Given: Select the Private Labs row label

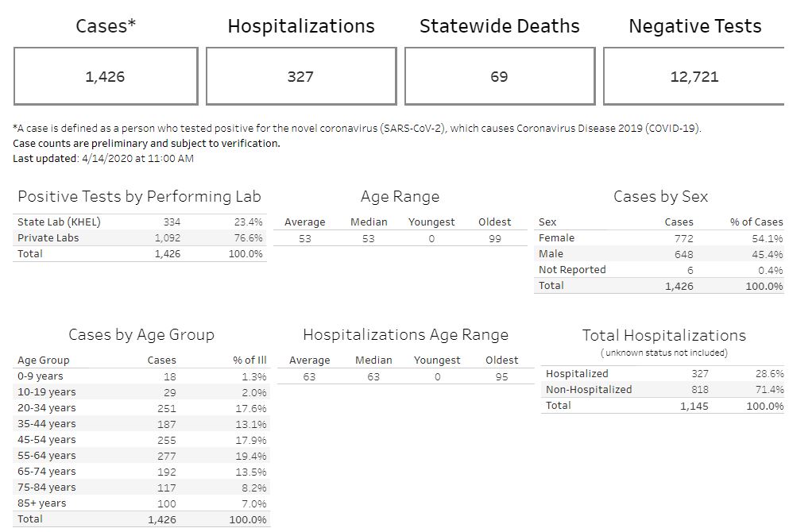Looking at the screenshot, I should [x=48, y=238].
